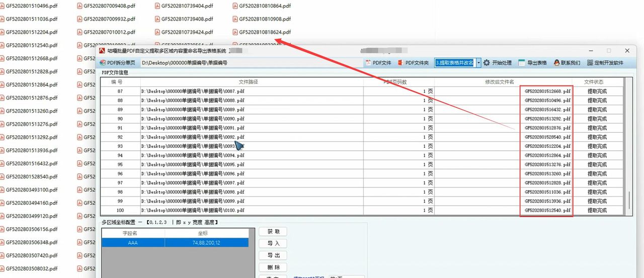
Task: Click PDF icon of GF5202810739404.pdf in Explorer
Action: pos(157,6)
